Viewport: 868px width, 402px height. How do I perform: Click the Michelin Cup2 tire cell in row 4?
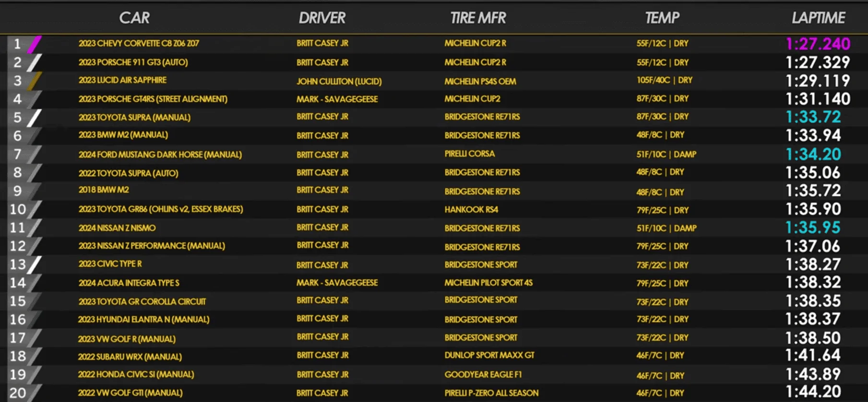tap(472, 99)
